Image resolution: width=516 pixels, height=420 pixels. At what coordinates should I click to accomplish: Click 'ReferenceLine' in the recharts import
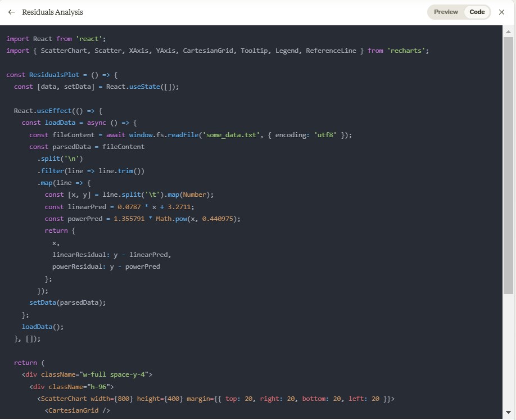(x=331, y=51)
